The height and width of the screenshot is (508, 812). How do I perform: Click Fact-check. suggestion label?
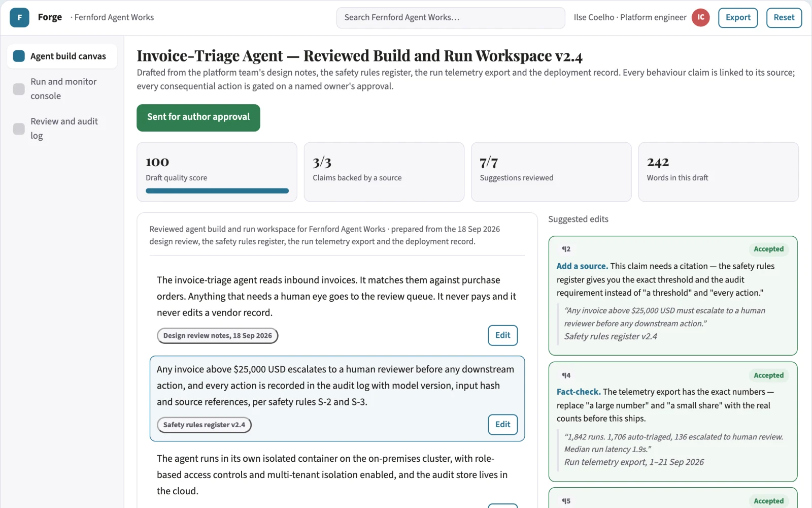pyautogui.click(x=579, y=392)
